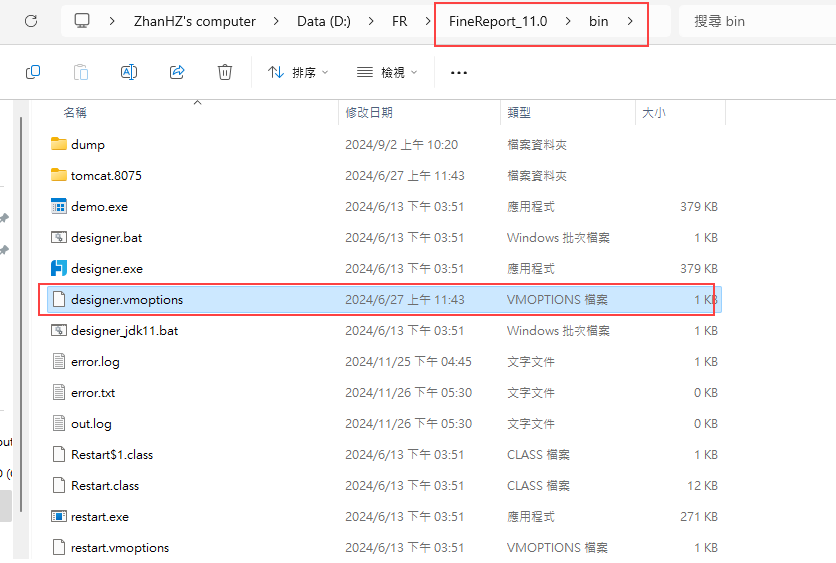Select the designer.vmoptions file icon

click(59, 299)
